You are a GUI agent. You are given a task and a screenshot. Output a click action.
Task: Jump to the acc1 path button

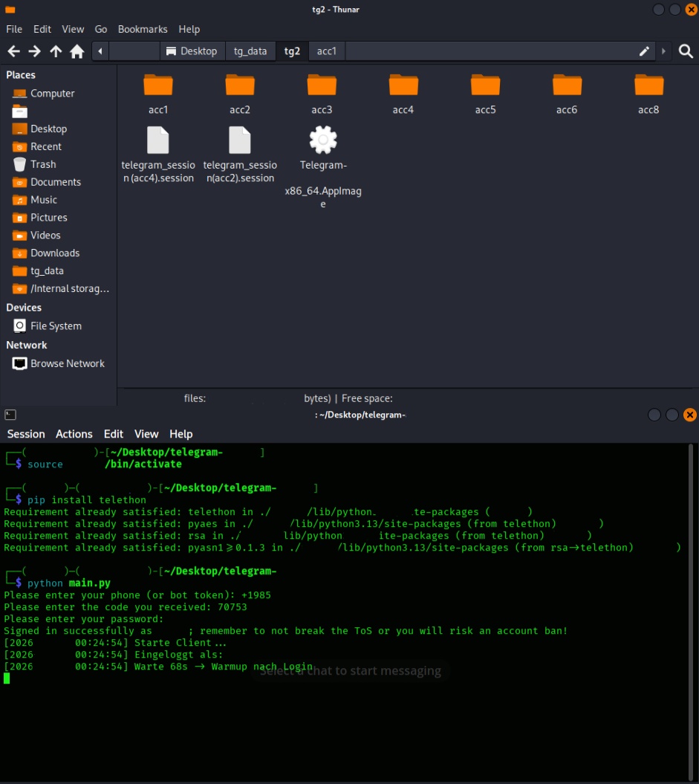[327, 51]
